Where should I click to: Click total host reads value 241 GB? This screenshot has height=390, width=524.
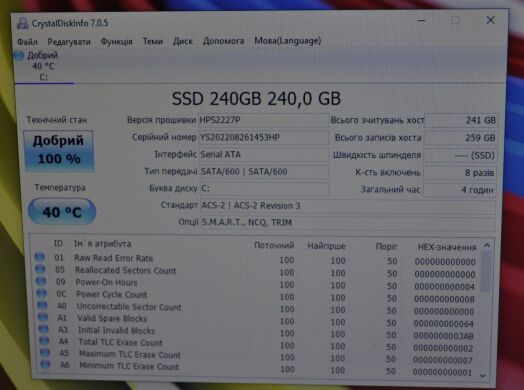coord(461,120)
